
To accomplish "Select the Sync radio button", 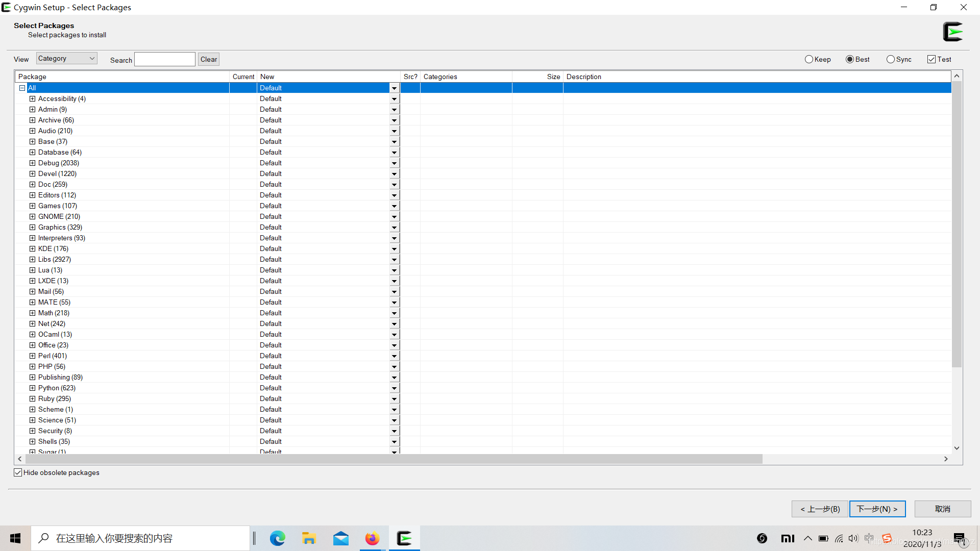I will pyautogui.click(x=891, y=59).
